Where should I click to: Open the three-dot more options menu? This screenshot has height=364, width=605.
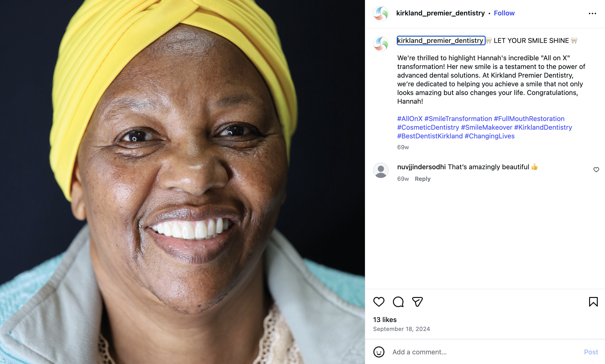(592, 13)
